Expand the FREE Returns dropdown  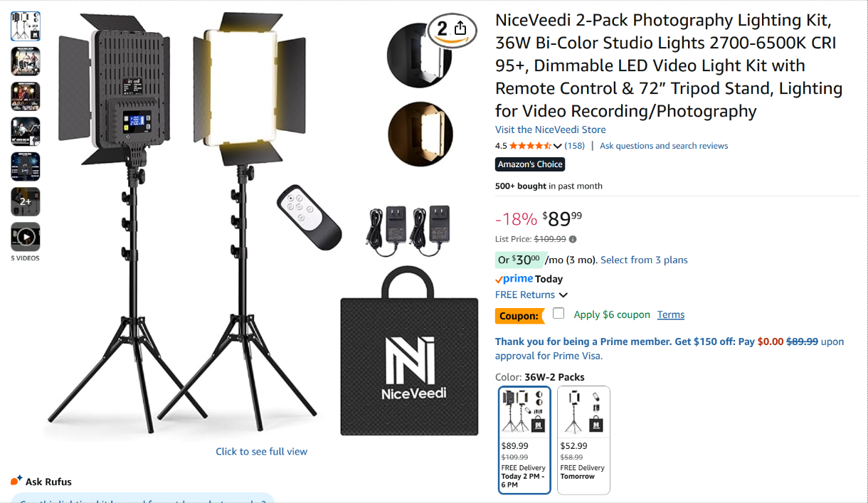[563, 295]
